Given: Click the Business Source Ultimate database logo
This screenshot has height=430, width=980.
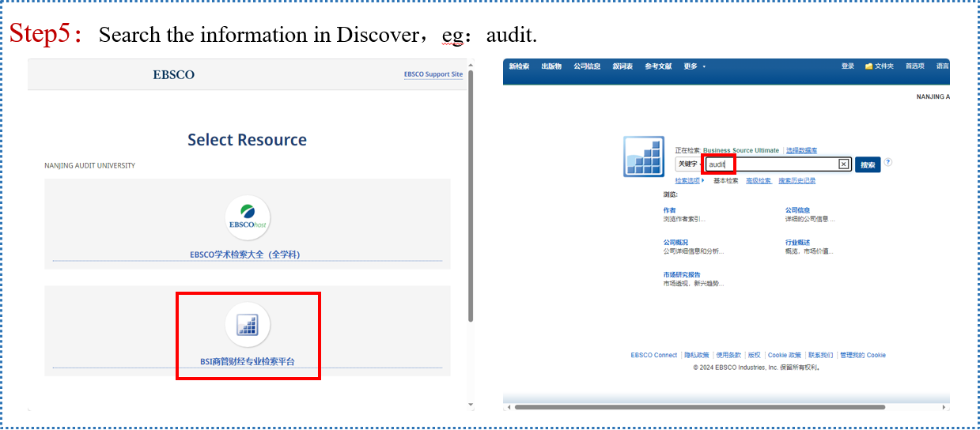Looking at the screenshot, I should 643,156.
